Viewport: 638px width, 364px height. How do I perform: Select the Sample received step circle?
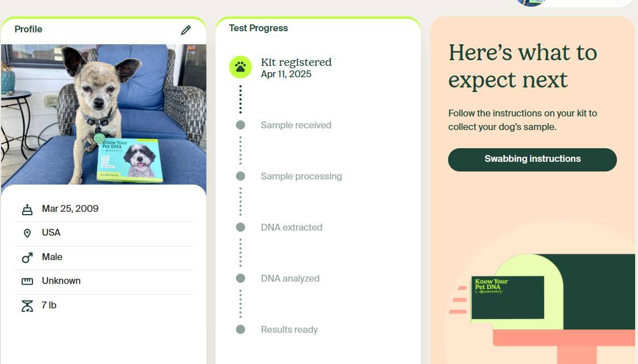(240, 125)
